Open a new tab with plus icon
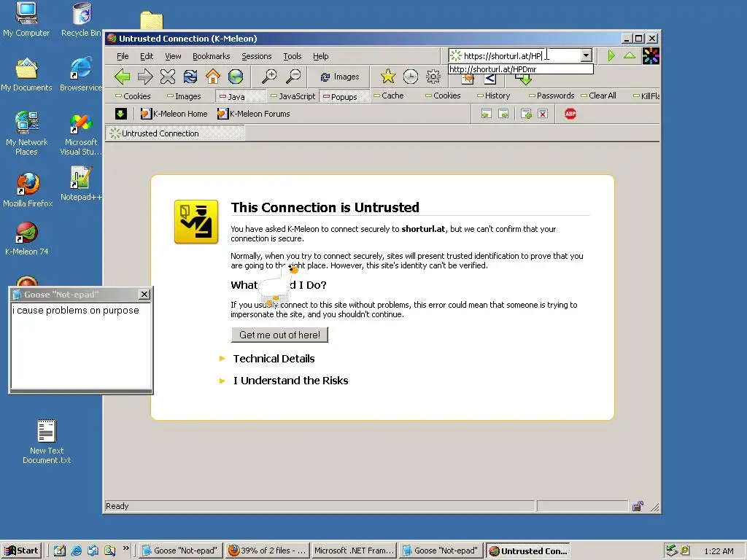Screen dimensions: 747x560 (x=526, y=114)
